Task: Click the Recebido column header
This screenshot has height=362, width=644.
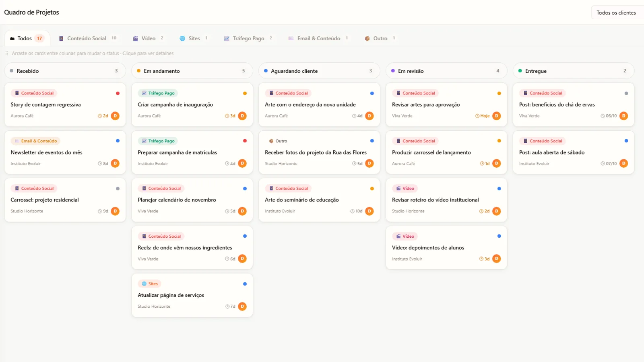Action: (x=65, y=71)
